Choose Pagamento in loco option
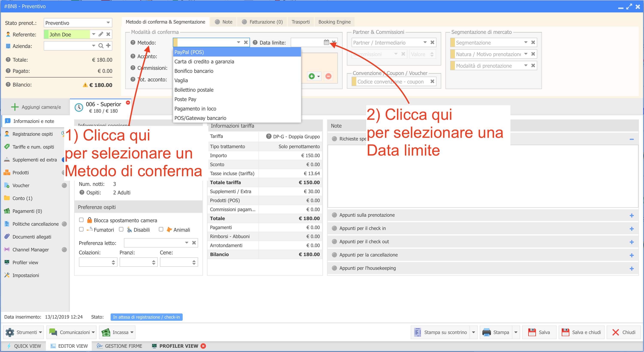Image resolution: width=644 pixels, height=352 pixels. 237,109
